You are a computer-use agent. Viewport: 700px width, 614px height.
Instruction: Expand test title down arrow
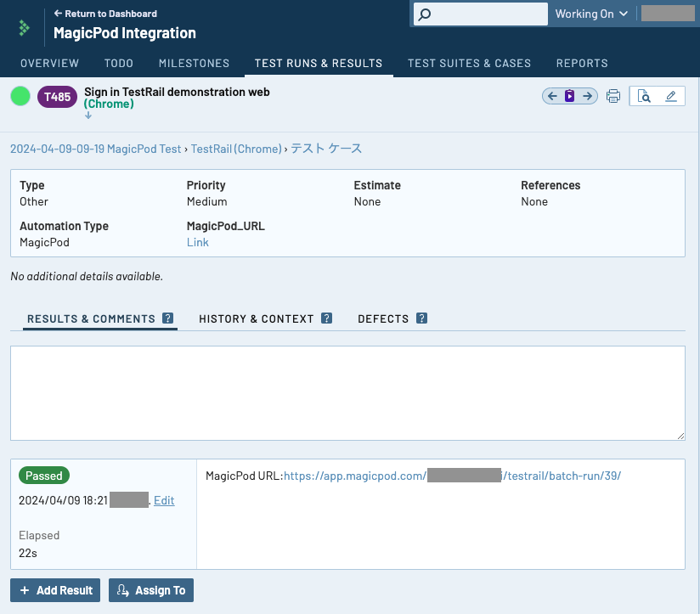88,115
